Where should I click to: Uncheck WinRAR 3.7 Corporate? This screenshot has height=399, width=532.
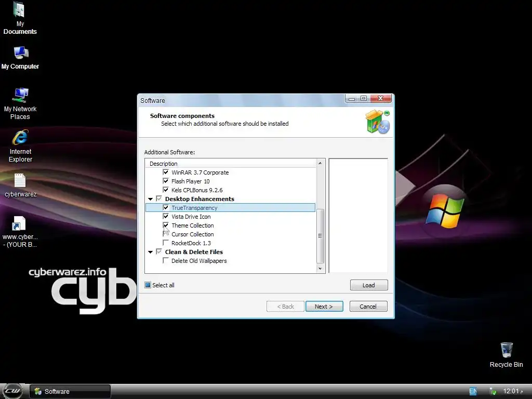[166, 172]
